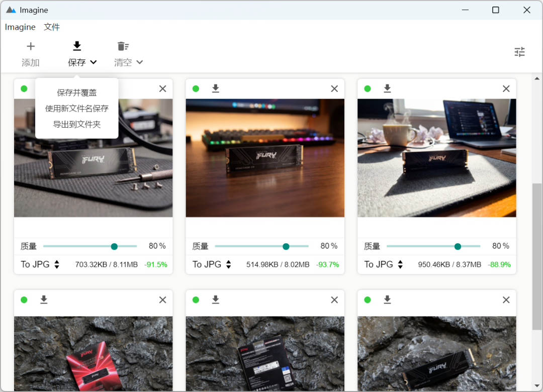Screen dimensions: 543x392
Task: Save the third image via its download icon
Action: click(x=387, y=88)
